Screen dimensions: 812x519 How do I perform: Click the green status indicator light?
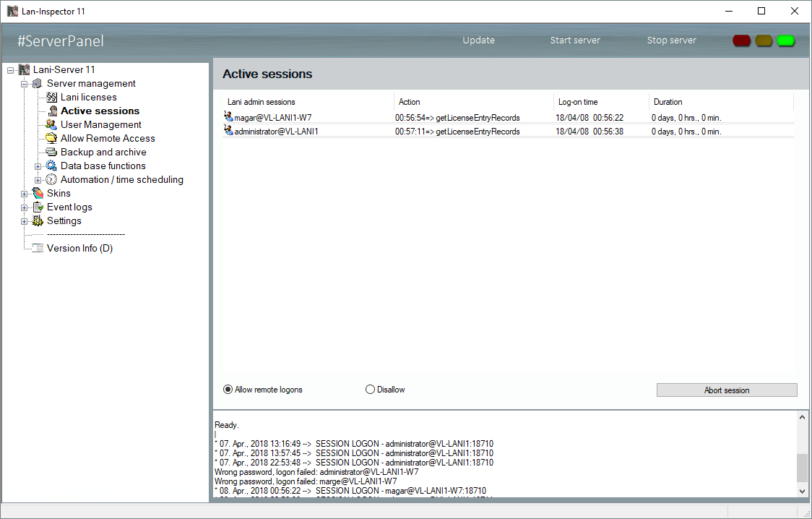[786, 40]
